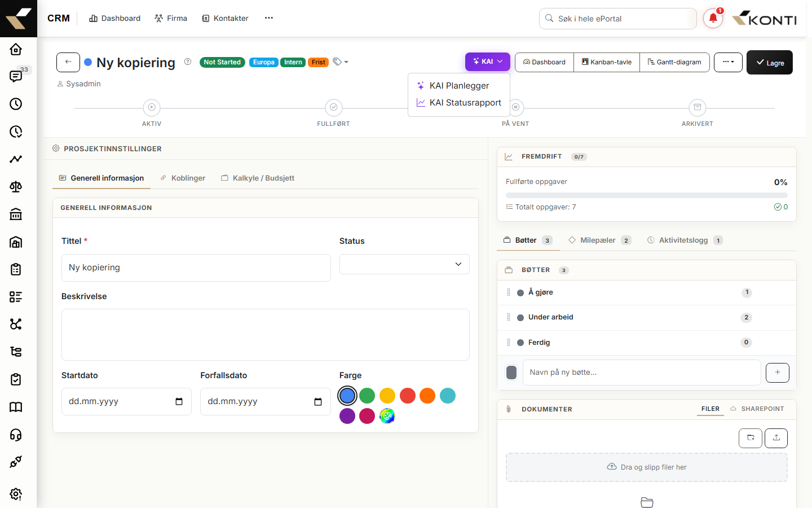Click the back arrow button
The height and width of the screenshot is (508, 812).
point(68,62)
